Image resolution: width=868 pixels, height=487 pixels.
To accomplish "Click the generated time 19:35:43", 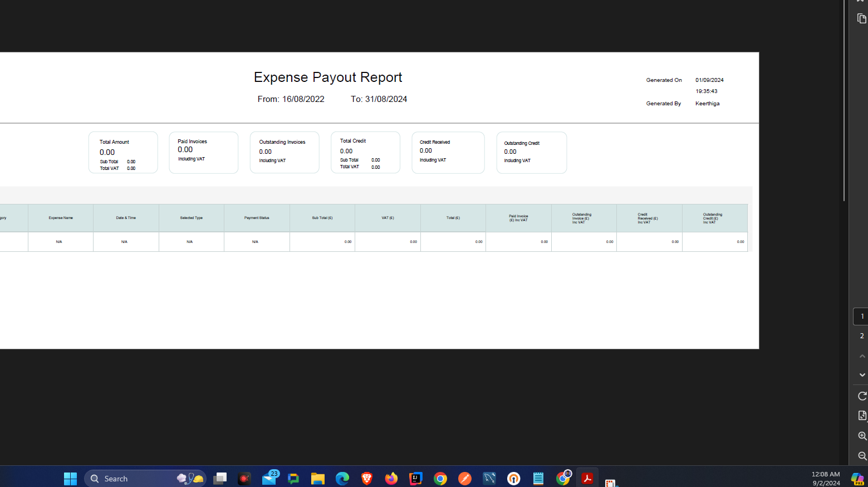I will 707,91.
